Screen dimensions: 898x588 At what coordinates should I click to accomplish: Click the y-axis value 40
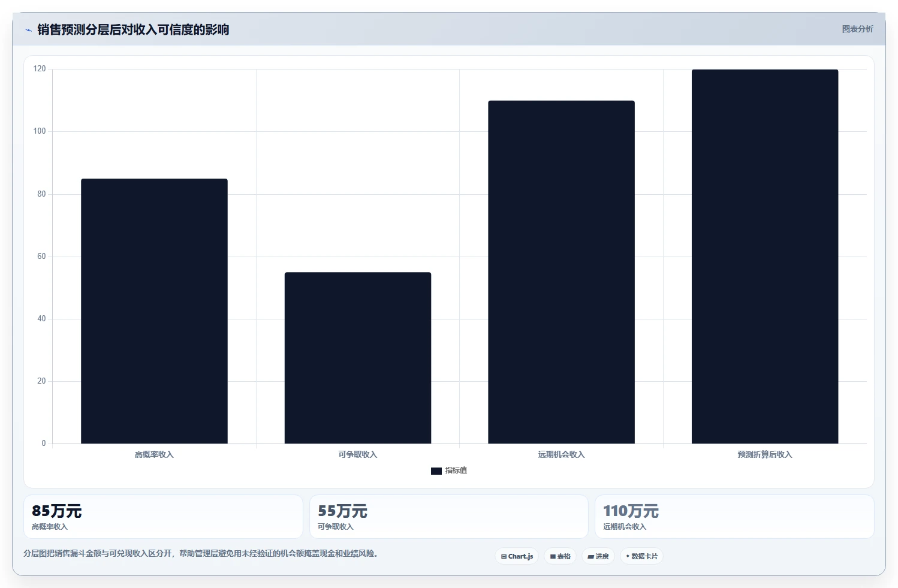(x=41, y=319)
